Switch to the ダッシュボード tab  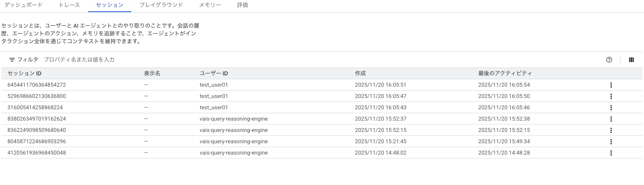(23, 5)
